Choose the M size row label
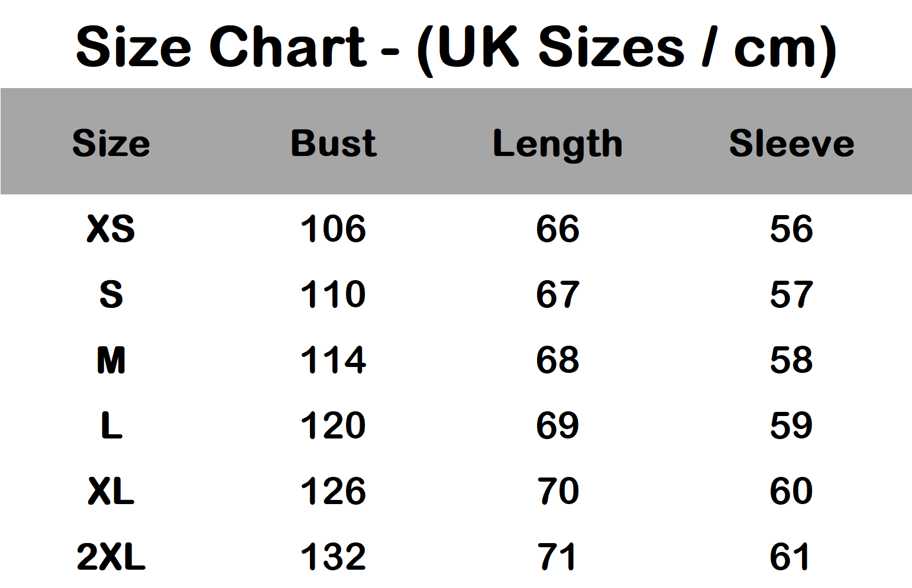The width and height of the screenshot is (912, 588). click(x=111, y=360)
